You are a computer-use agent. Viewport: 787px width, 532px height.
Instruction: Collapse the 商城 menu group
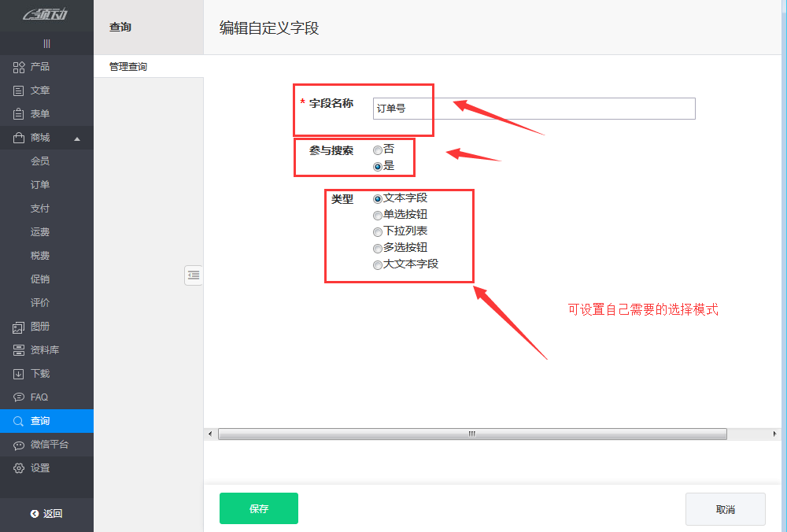tap(76, 139)
